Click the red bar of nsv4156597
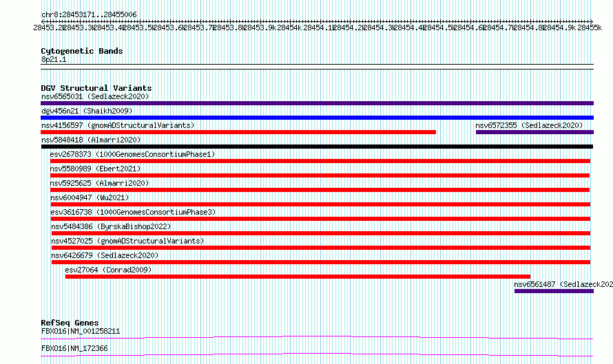Image resolution: width=613 pixels, height=364 pixels. coord(238,132)
